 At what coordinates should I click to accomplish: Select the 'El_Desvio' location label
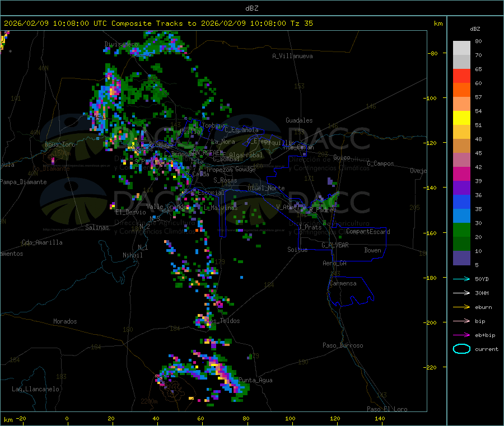[x=130, y=212]
